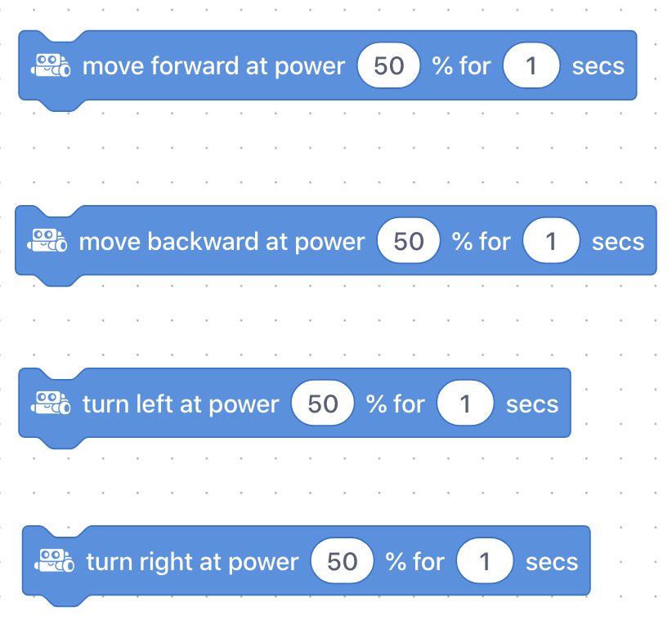The width and height of the screenshot is (672, 629).
Task: Select seconds value 1 in move forward block
Action: [531, 65]
